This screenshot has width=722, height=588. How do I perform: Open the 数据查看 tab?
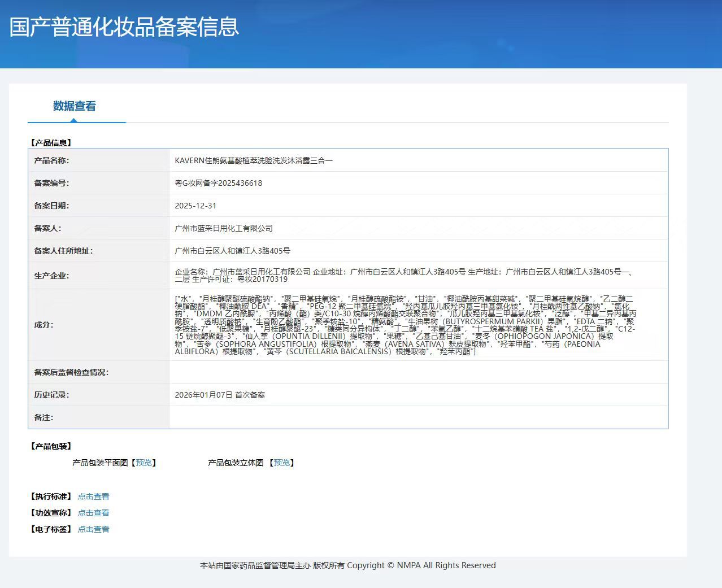(75, 106)
